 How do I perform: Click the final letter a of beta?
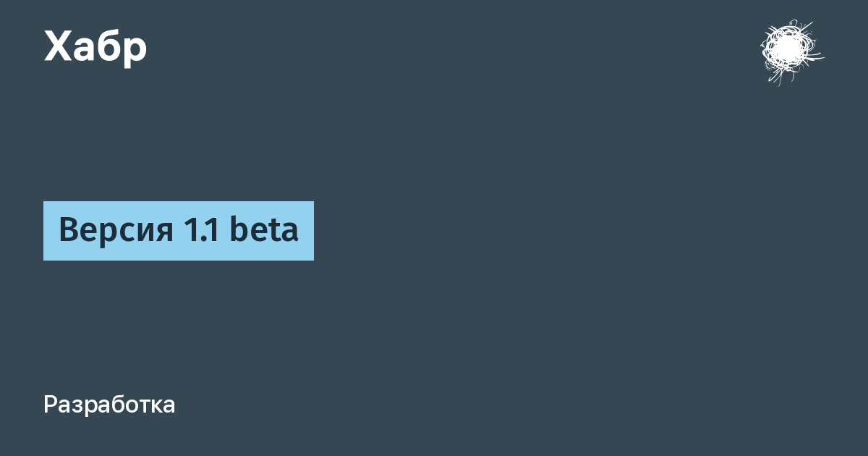point(290,234)
